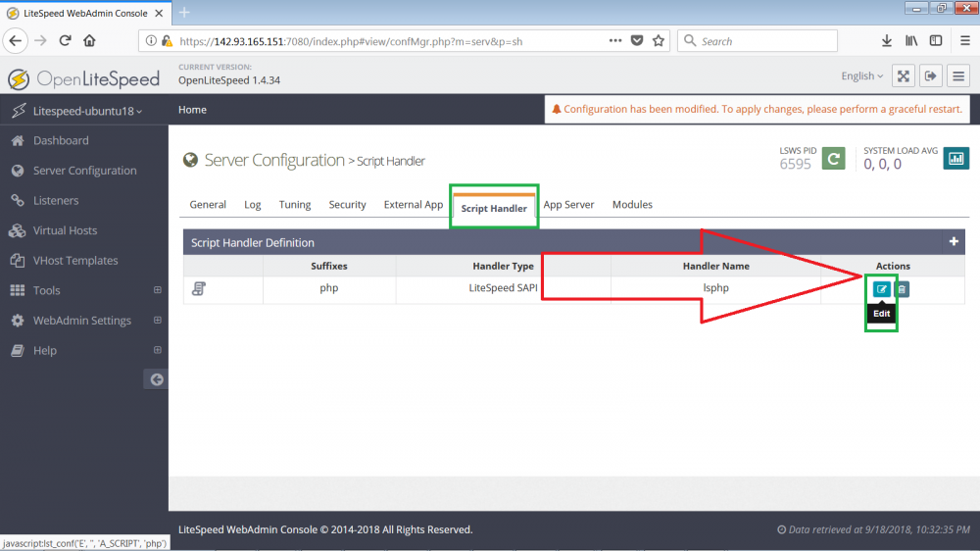This screenshot has width=980, height=551.
Task: Click insecure connection lock warning icon
Action: tap(167, 41)
